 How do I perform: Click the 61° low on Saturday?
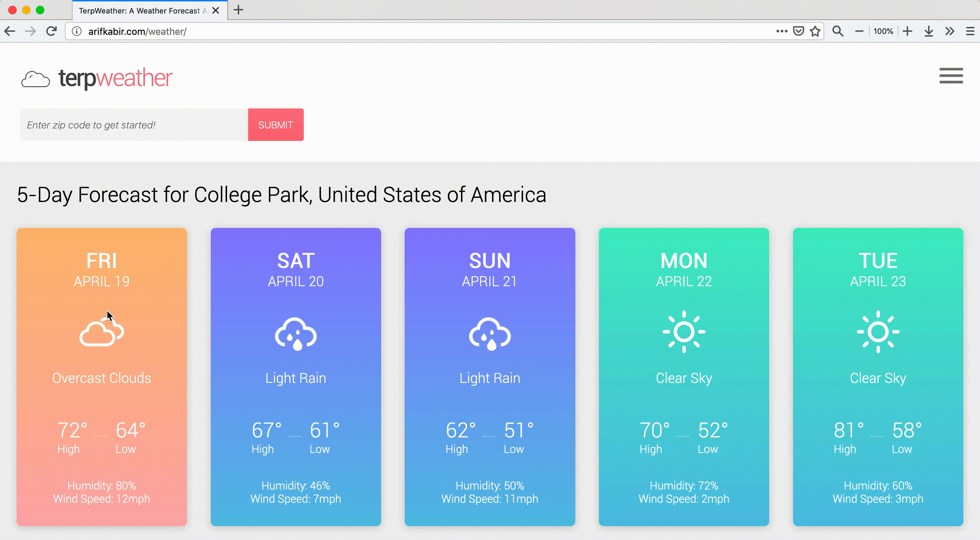[x=324, y=430]
